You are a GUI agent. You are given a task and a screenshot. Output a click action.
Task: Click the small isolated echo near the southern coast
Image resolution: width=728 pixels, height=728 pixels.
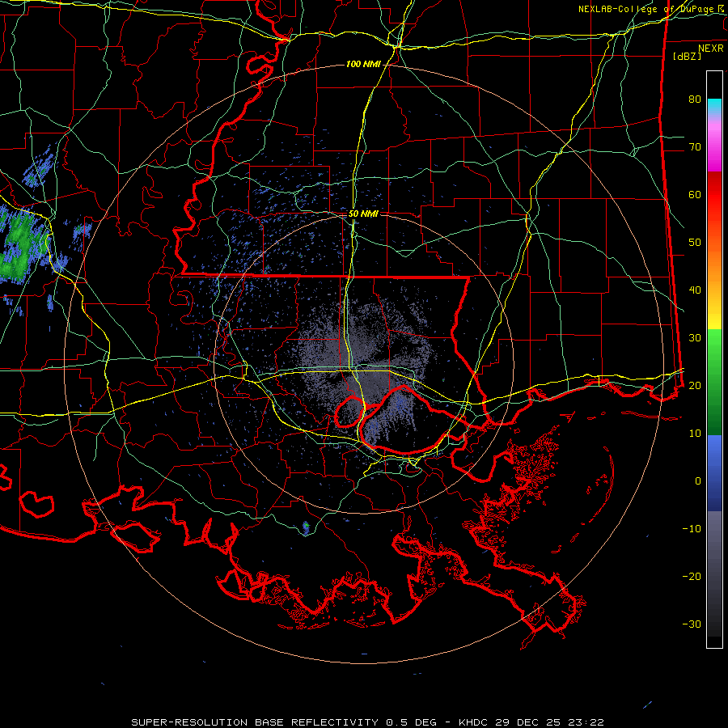coord(306,527)
